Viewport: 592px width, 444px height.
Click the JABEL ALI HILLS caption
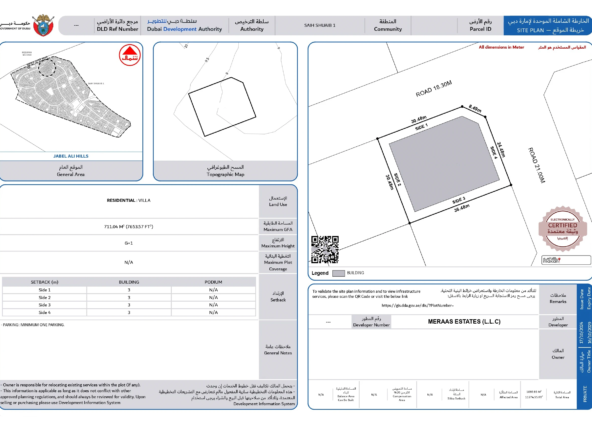click(71, 156)
